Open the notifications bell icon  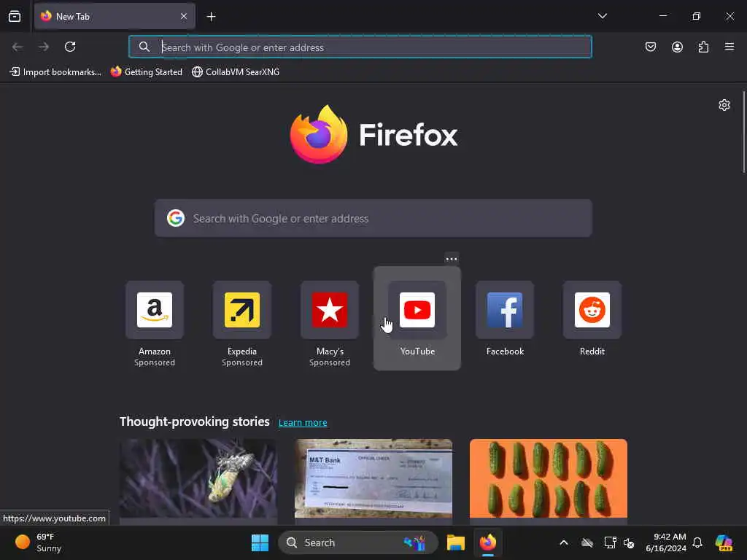point(697,542)
